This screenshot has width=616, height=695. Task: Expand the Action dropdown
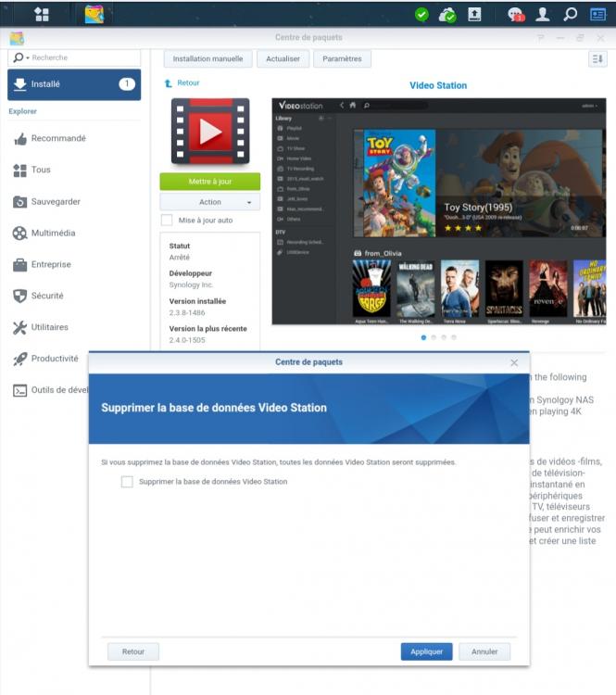[210, 202]
